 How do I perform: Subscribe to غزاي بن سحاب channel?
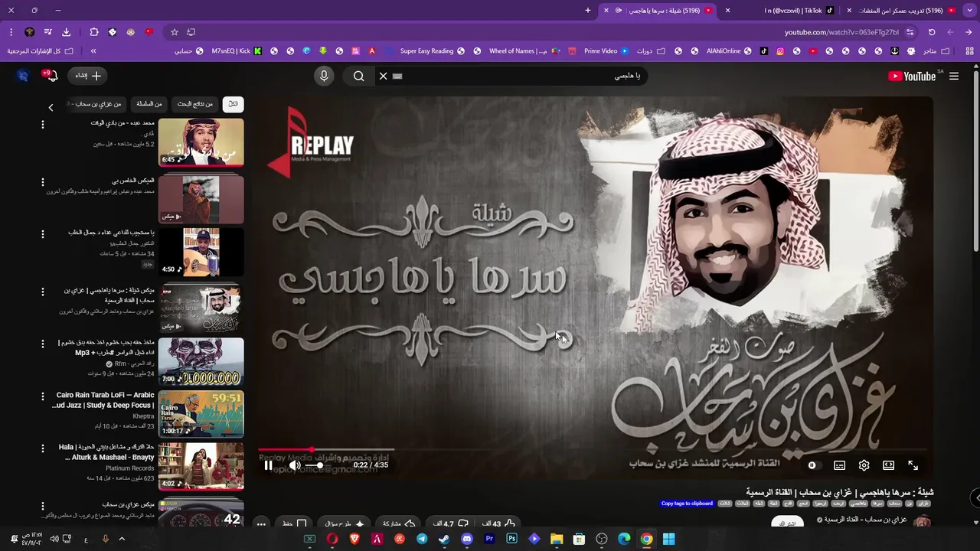[x=787, y=523]
